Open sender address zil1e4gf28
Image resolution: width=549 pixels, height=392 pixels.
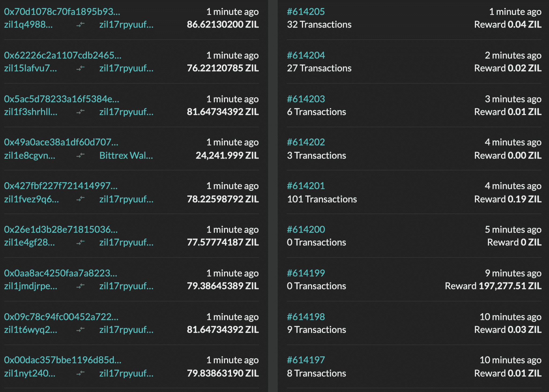coord(29,242)
